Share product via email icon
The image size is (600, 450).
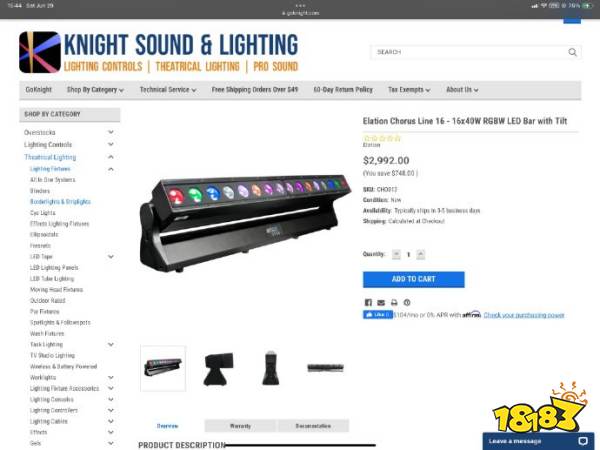(x=381, y=302)
